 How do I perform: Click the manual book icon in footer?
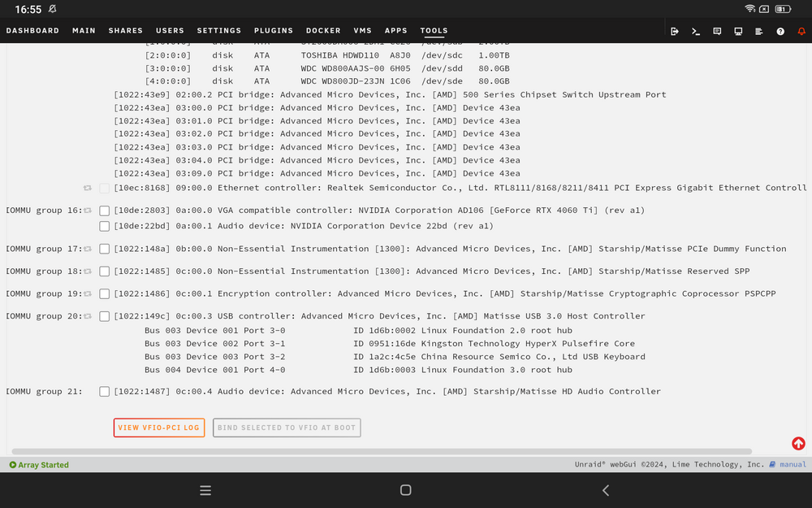coord(772,464)
